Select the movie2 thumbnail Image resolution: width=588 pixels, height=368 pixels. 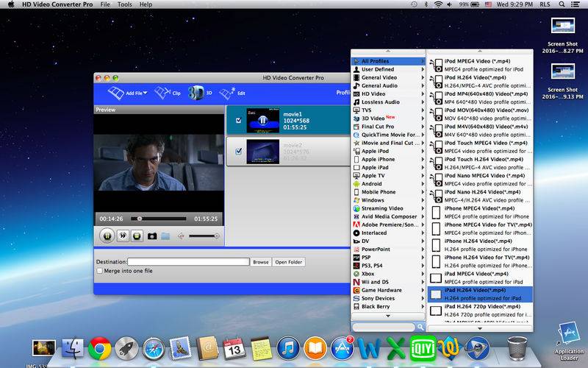point(263,152)
